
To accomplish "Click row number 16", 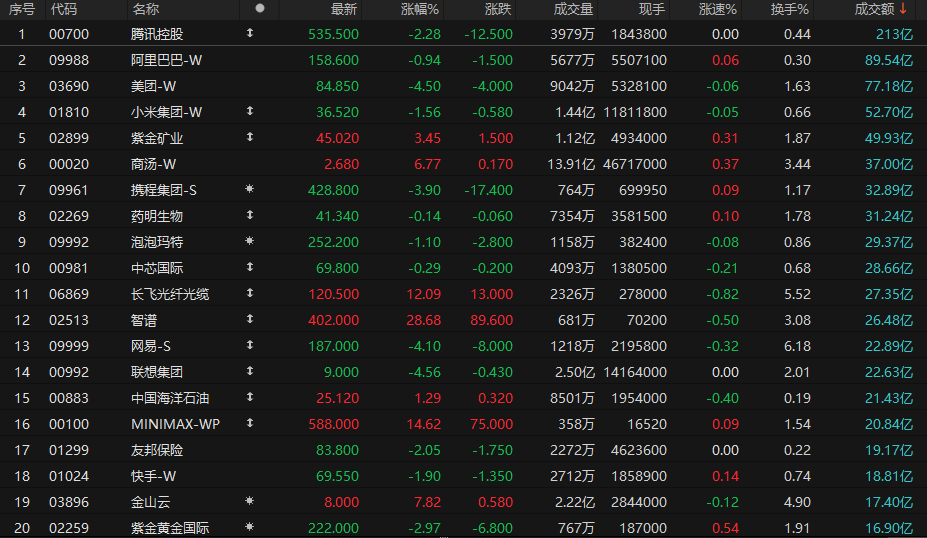I will click(x=22, y=424).
